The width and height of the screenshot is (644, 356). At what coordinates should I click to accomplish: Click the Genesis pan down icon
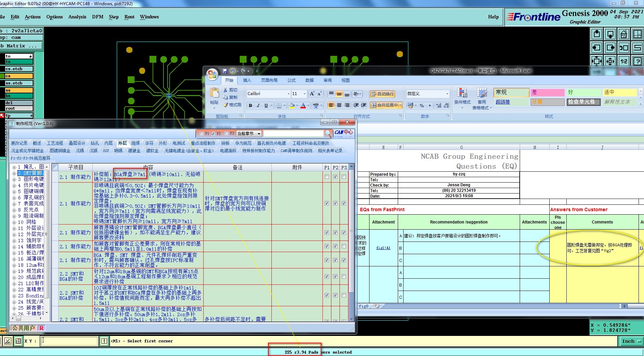(x=610, y=34)
